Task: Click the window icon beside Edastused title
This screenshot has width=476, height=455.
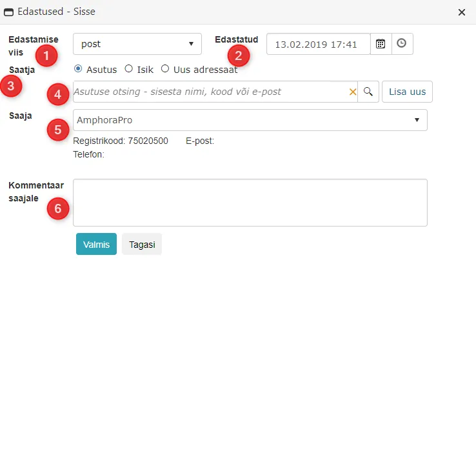Action: (x=8, y=12)
